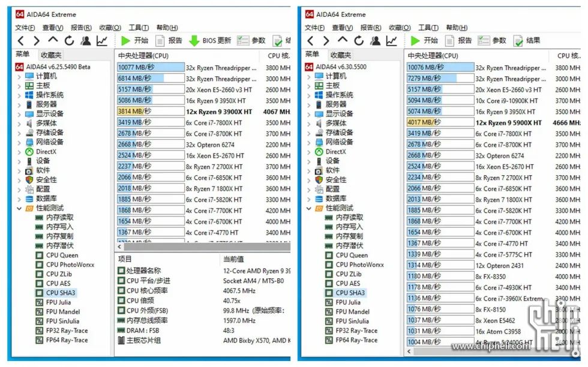
Task: Expand 操作系统 node in left window tree
Action: click(x=19, y=95)
